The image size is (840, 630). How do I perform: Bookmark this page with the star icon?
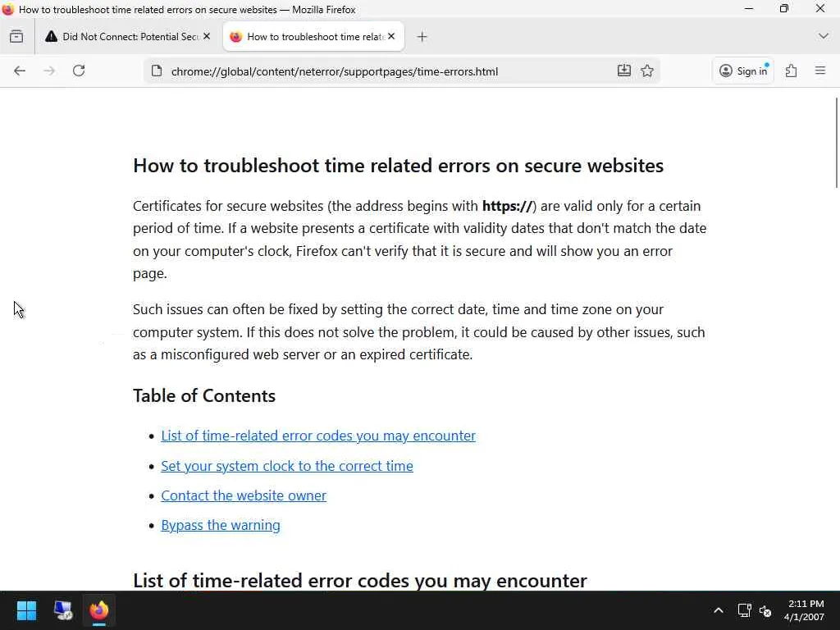(647, 71)
